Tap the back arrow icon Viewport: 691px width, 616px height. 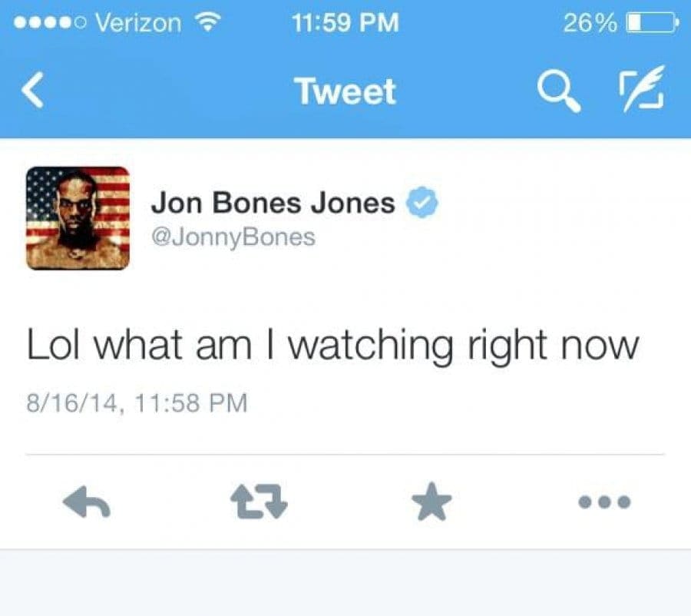coord(33,91)
